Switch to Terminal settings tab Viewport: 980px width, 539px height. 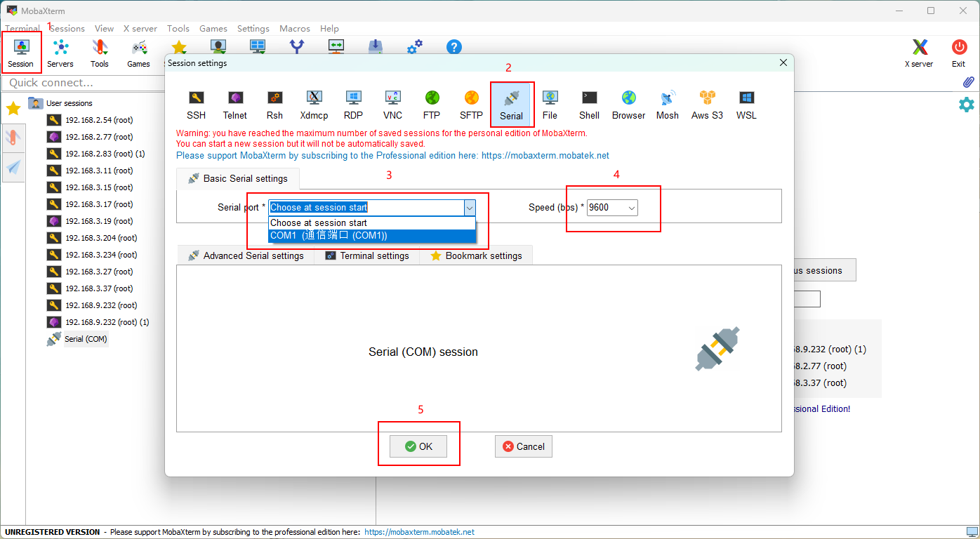click(367, 255)
